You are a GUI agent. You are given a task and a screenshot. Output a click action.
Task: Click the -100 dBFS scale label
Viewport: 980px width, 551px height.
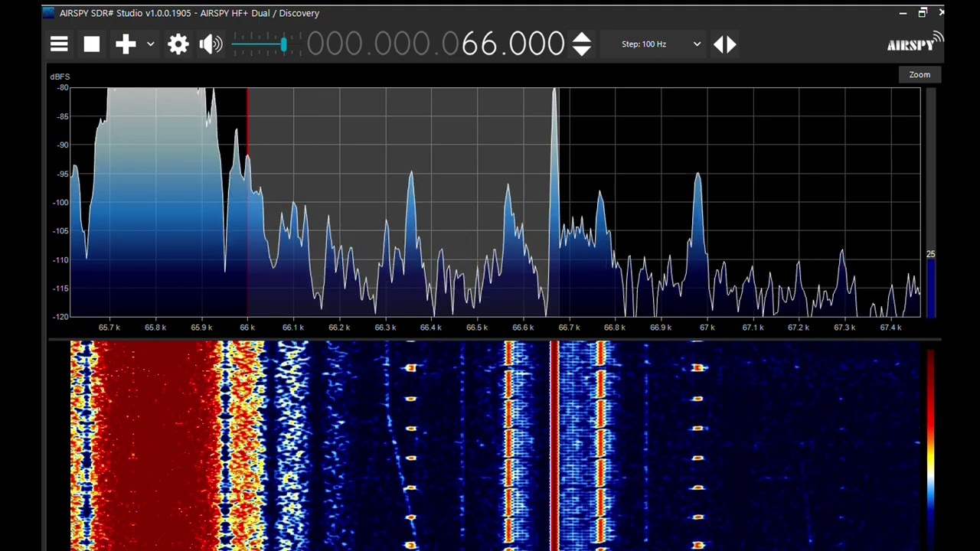click(60, 203)
